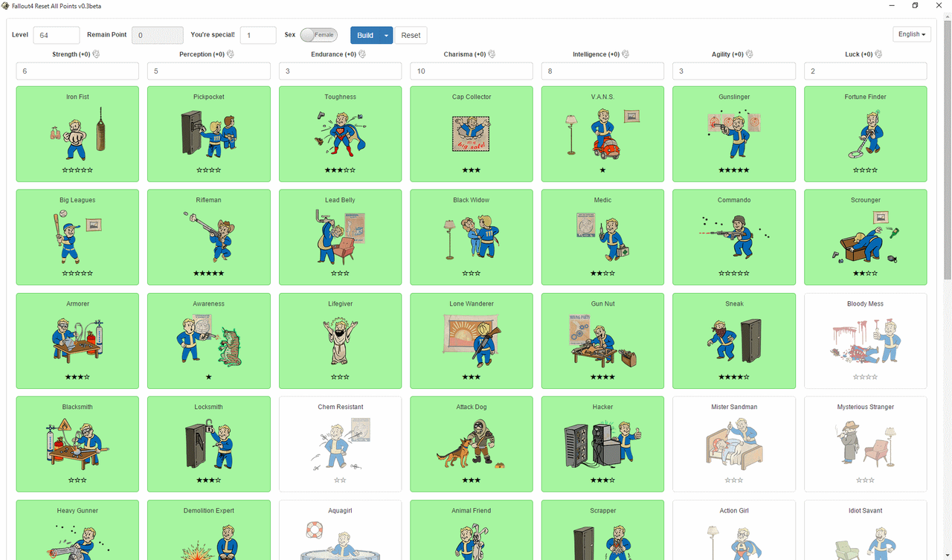Image resolution: width=952 pixels, height=560 pixels.
Task: Click the "Idiot Savant" perk name
Action: (x=866, y=511)
